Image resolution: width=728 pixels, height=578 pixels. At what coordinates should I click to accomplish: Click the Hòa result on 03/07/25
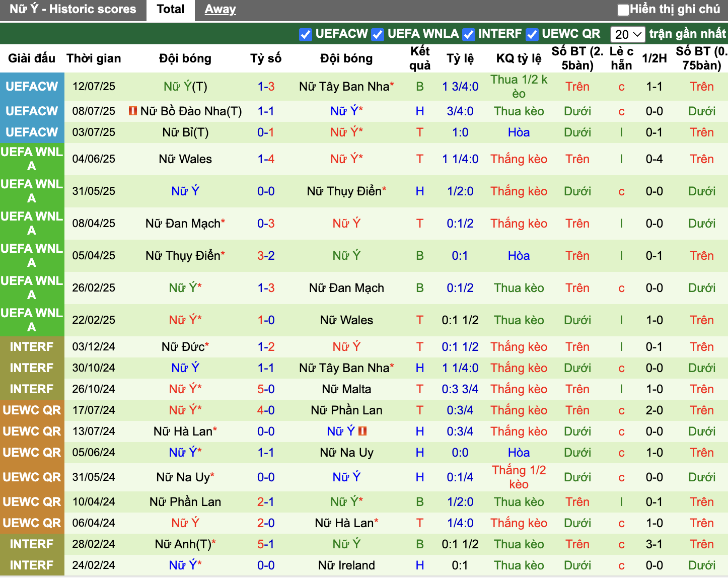tap(519, 132)
